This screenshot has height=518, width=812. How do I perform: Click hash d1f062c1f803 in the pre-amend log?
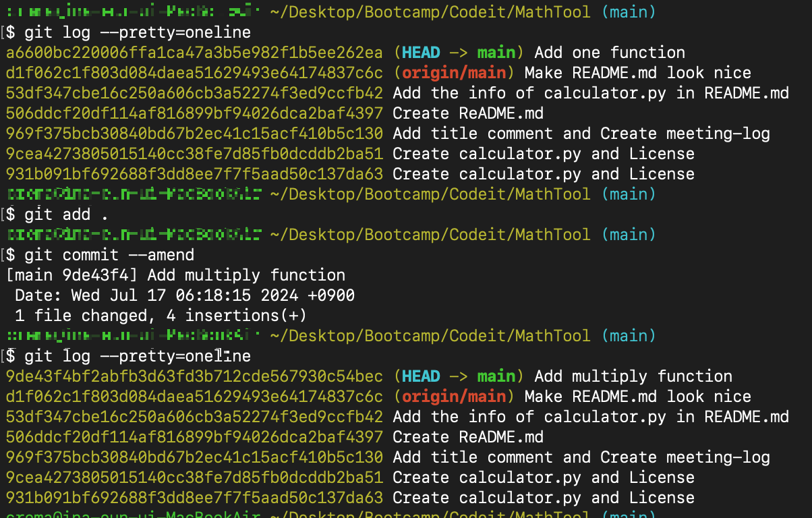194,73
